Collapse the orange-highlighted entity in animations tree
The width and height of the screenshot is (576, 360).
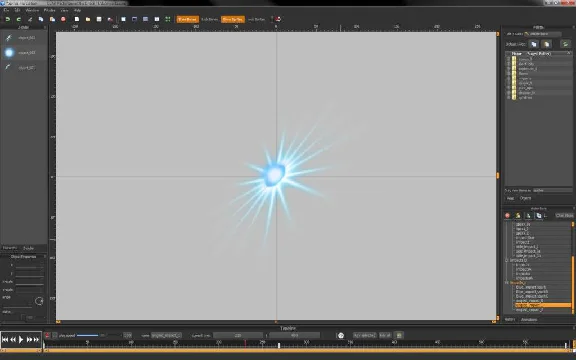coord(507,283)
